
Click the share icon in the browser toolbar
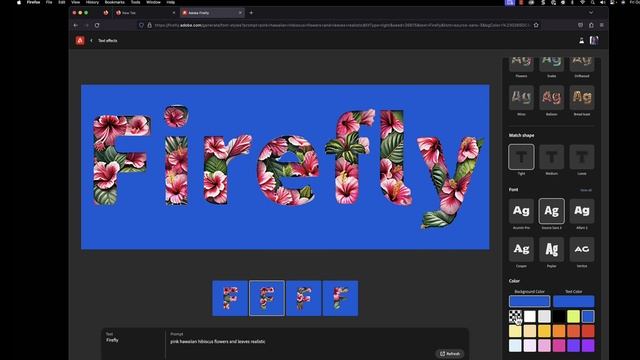point(591,25)
